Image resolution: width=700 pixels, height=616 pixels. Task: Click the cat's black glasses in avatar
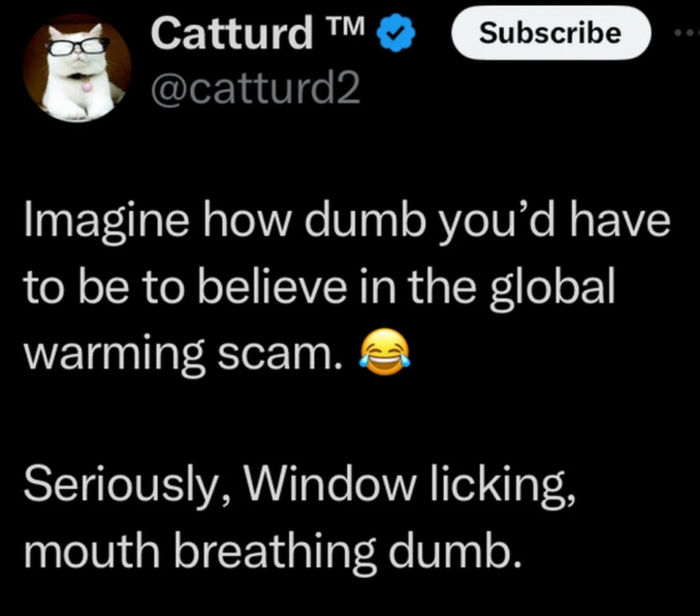(77, 45)
